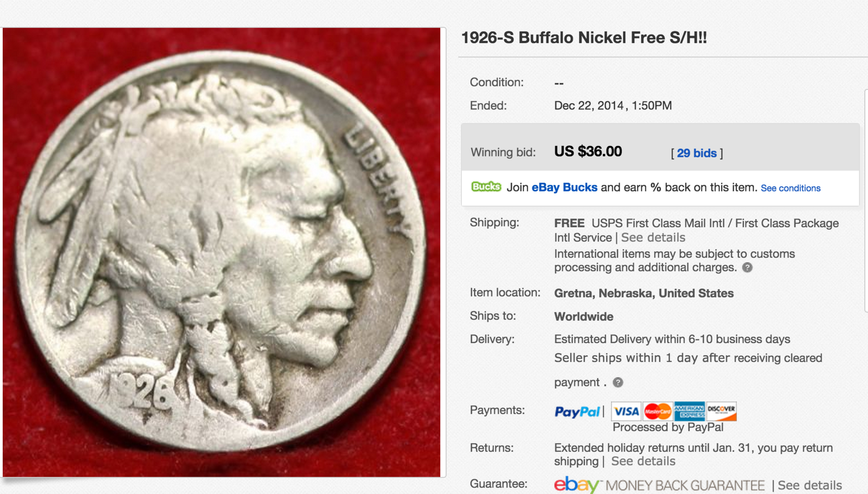Open guarantee See details link
The height and width of the screenshot is (494, 868).
(810, 485)
